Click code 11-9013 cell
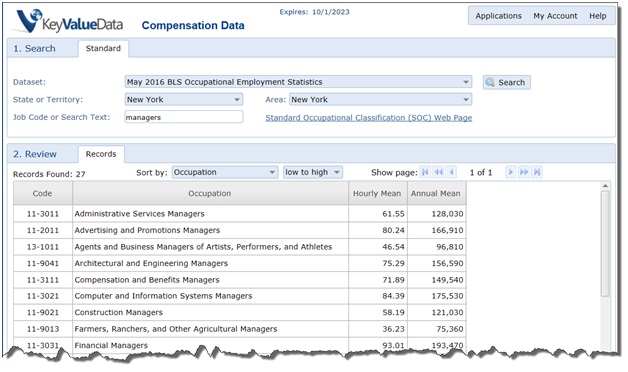Image resolution: width=628 pixels, height=372 pixels. (x=43, y=329)
